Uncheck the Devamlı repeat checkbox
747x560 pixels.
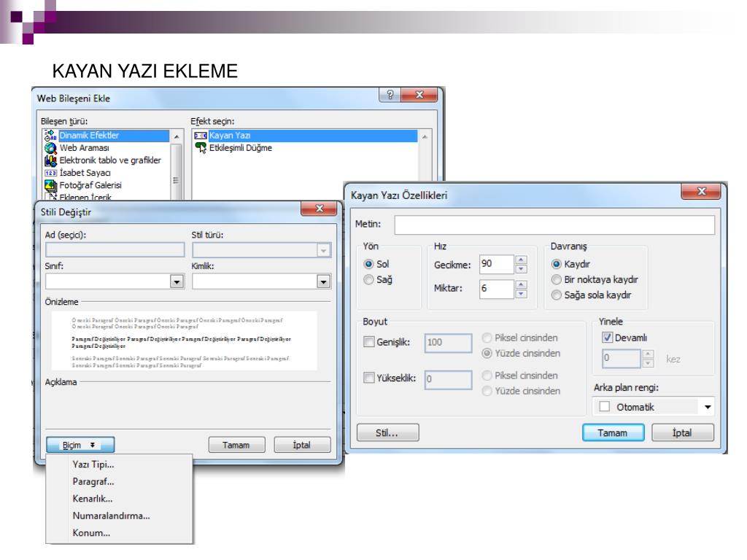pos(607,338)
